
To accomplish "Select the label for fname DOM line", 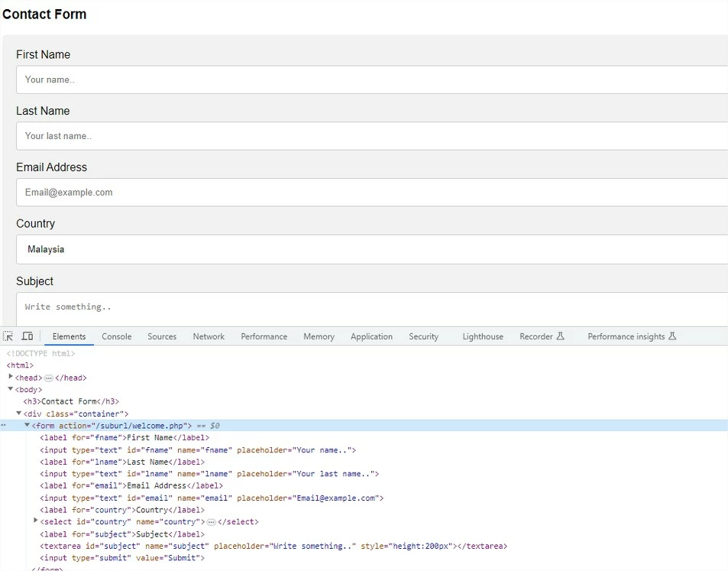I will 125,438.
